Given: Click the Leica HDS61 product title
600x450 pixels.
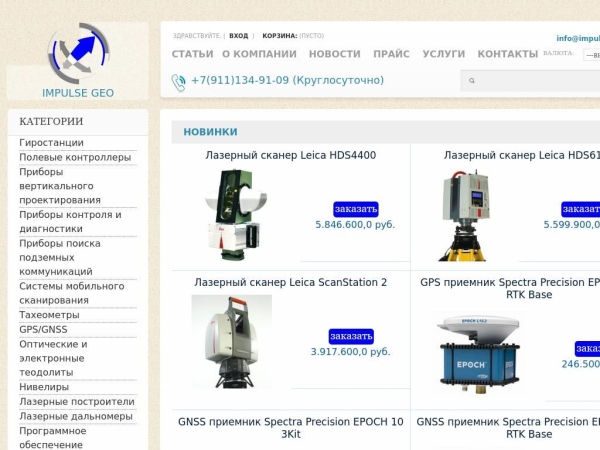Looking at the screenshot, I should tap(522, 155).
